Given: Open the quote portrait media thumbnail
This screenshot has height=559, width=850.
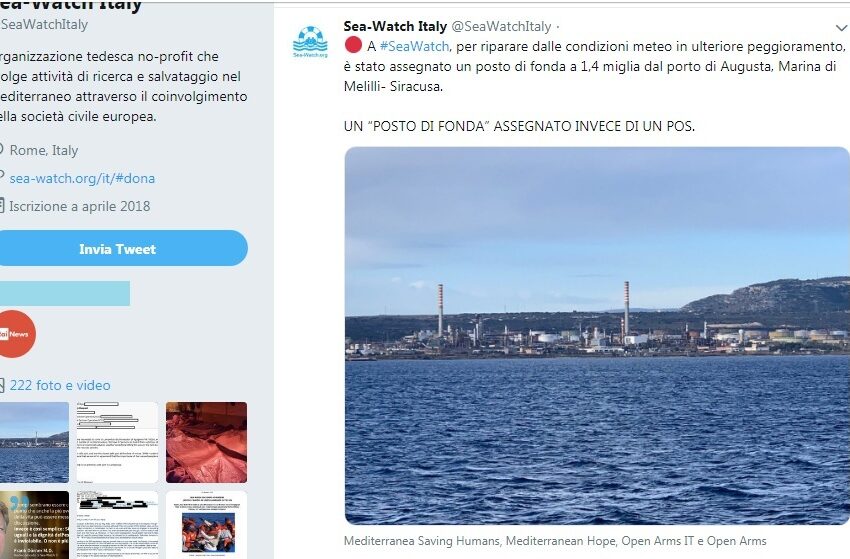Looking at the screenshot, I should coord(34,525).
